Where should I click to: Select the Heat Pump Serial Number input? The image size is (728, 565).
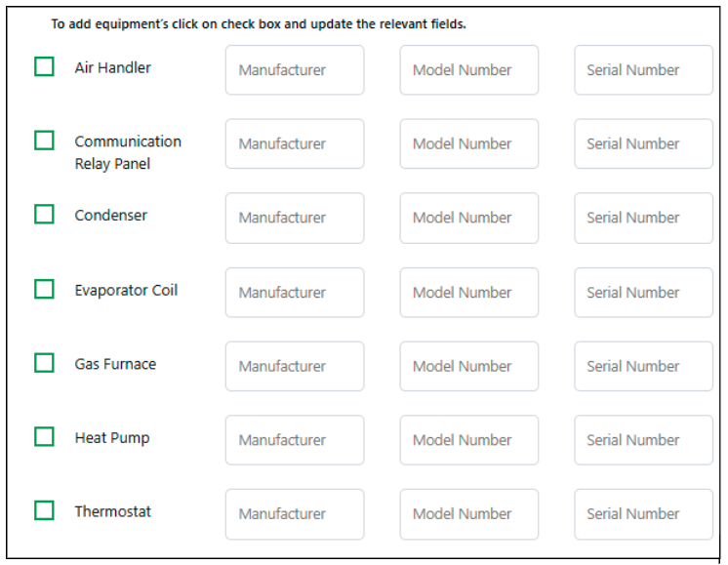point(643,440)
